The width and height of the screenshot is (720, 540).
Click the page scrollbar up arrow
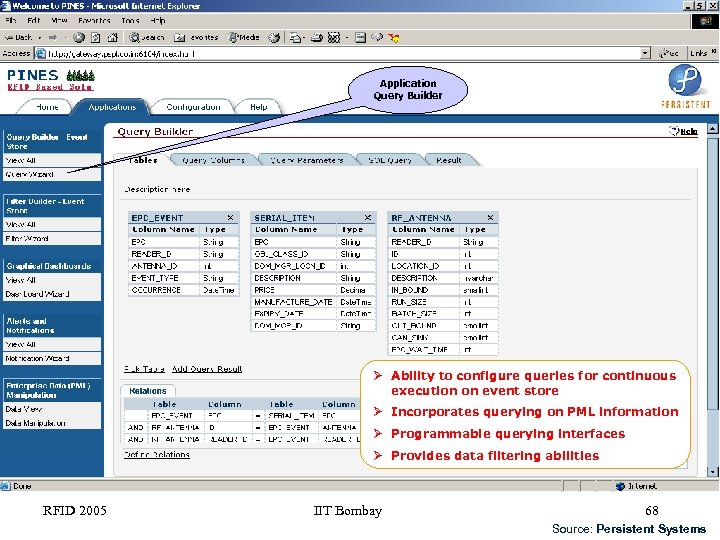(713, 129)
